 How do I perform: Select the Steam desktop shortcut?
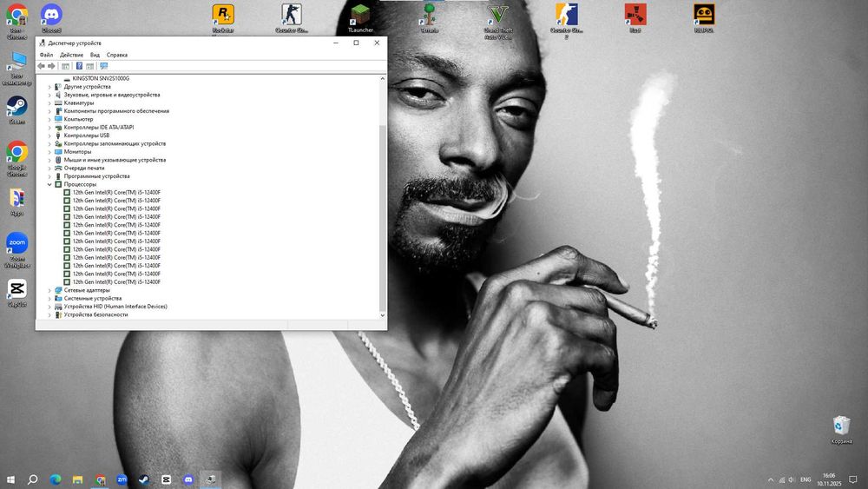click(16, 109)
